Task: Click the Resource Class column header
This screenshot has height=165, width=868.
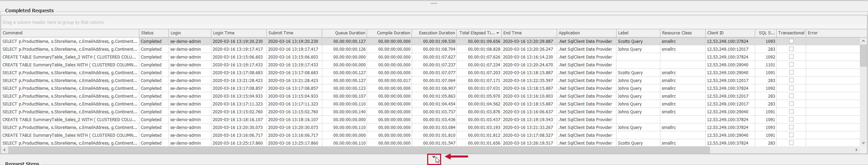Action: [x=683, y=33]
